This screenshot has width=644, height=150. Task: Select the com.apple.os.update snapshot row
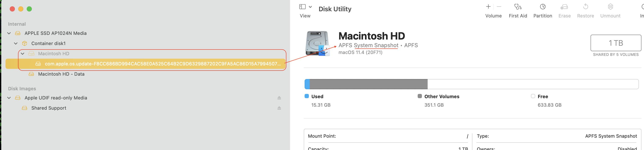(162, 64)
